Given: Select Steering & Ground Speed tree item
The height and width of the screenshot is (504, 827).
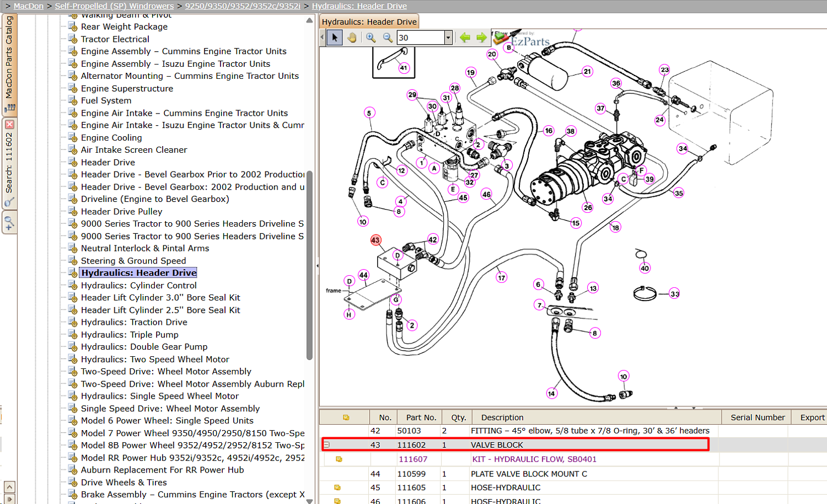Looking at the screenshot, I should (x=133, y=261).
